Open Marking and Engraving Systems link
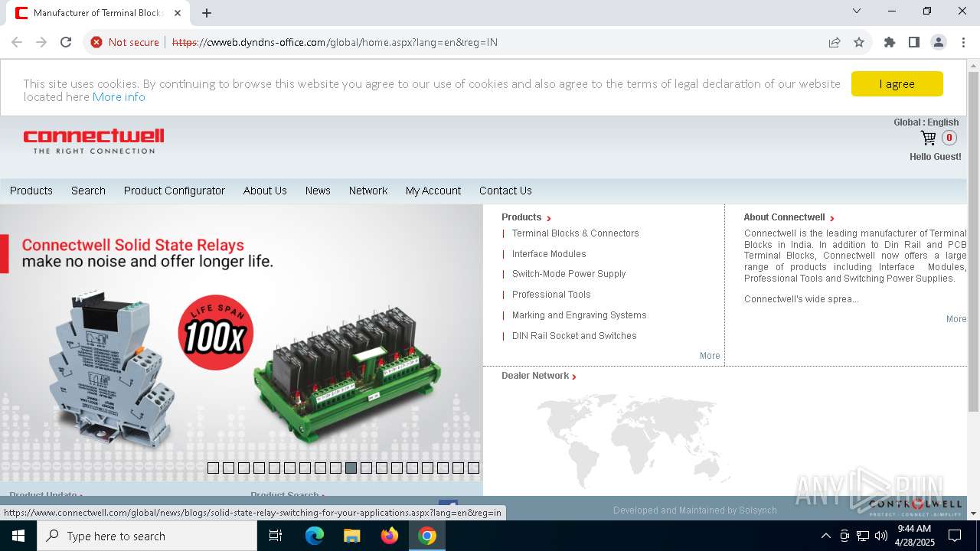980x551 pixels. [579, 315]
